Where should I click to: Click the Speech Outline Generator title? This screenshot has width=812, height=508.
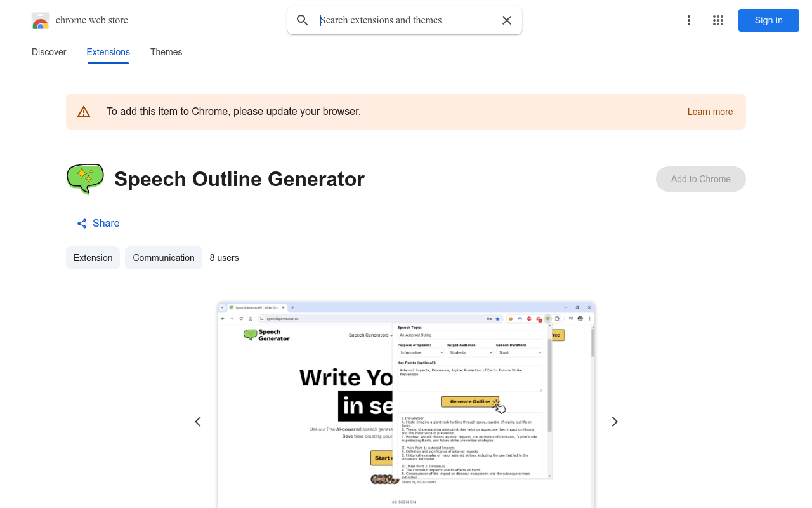pyautogui.click(x=240, y=179)
